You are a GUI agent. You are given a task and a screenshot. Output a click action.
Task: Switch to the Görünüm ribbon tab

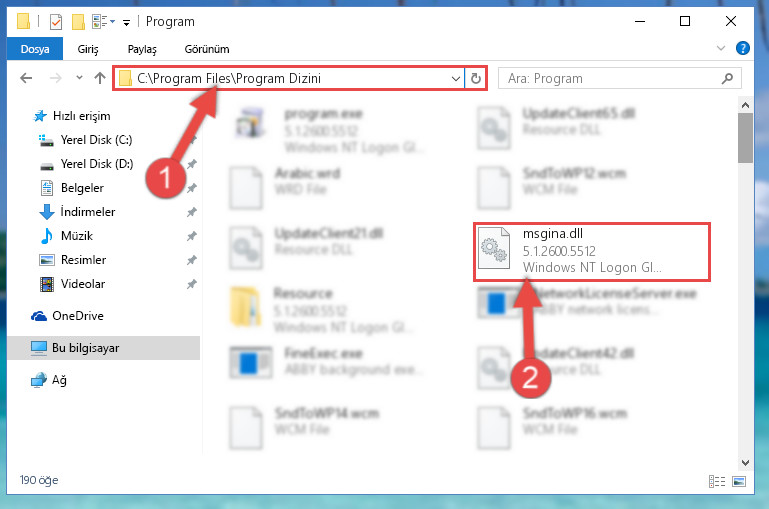tap(206, 49)
